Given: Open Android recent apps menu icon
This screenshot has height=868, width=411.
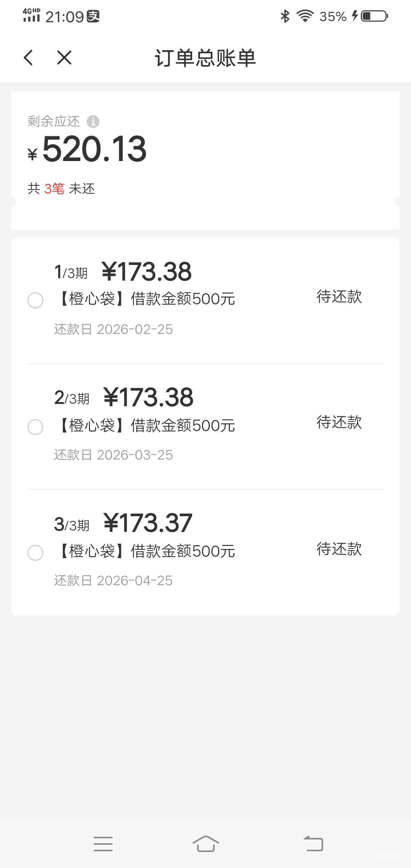Looking at the screenshot, I should pyautogui.click(x=103, y=844).
